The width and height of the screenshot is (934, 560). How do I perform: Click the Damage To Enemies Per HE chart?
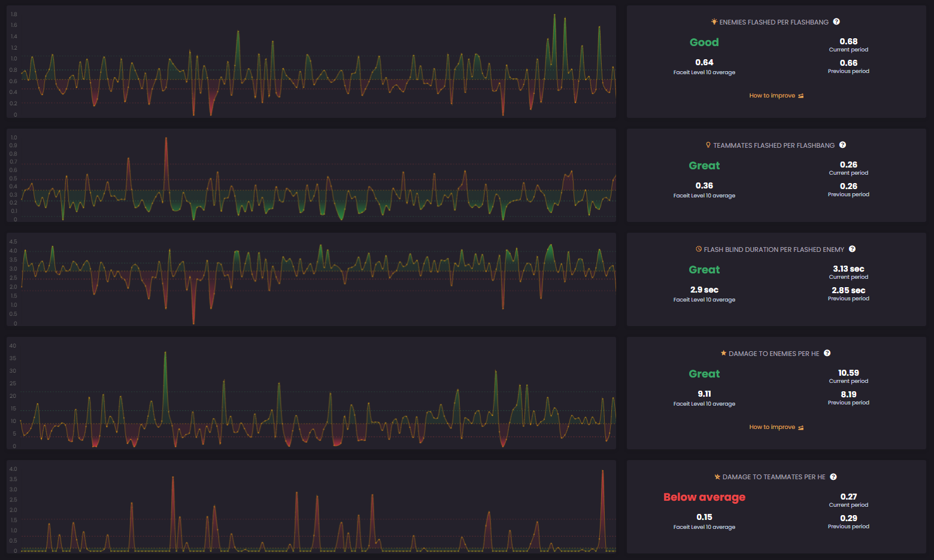(311, 393)
